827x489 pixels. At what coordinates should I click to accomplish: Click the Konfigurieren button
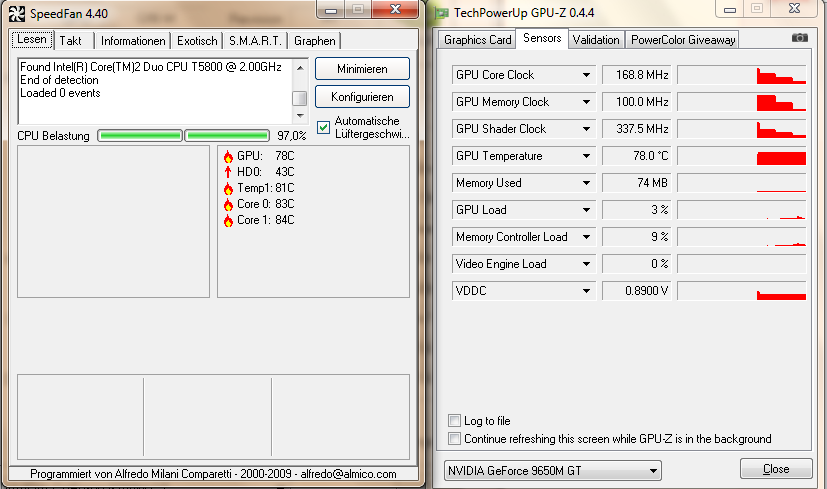click(x=362, y=97)
